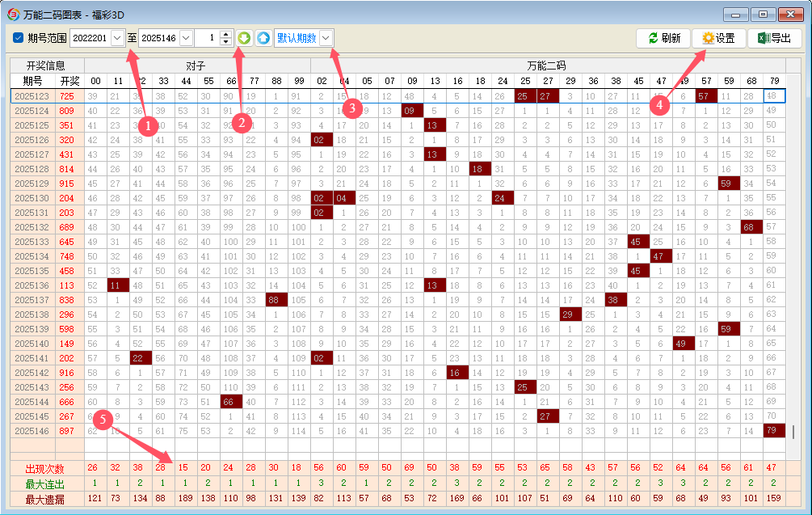The image size is (812, 515).
Task: Maximize the window from title bar
Action: coord(760,14)
